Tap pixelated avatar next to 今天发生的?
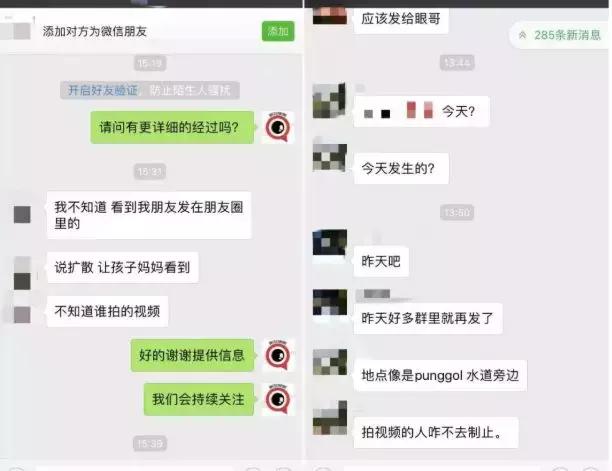Viewport: 612px width, 471px height. coord(330,158)
